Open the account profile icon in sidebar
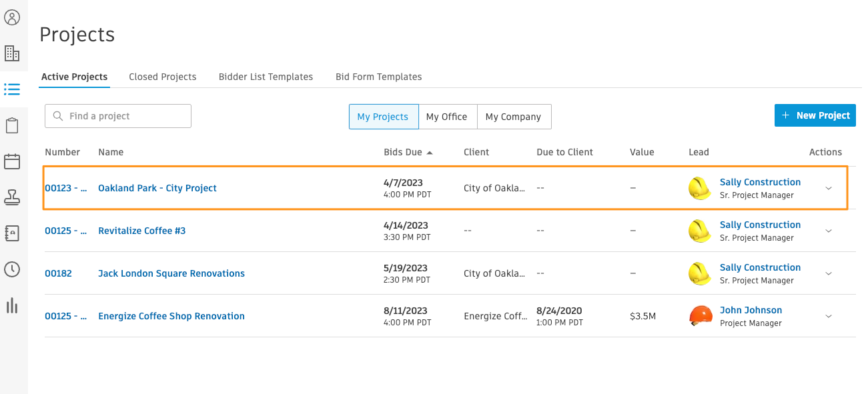 click(x=13, y=17)
